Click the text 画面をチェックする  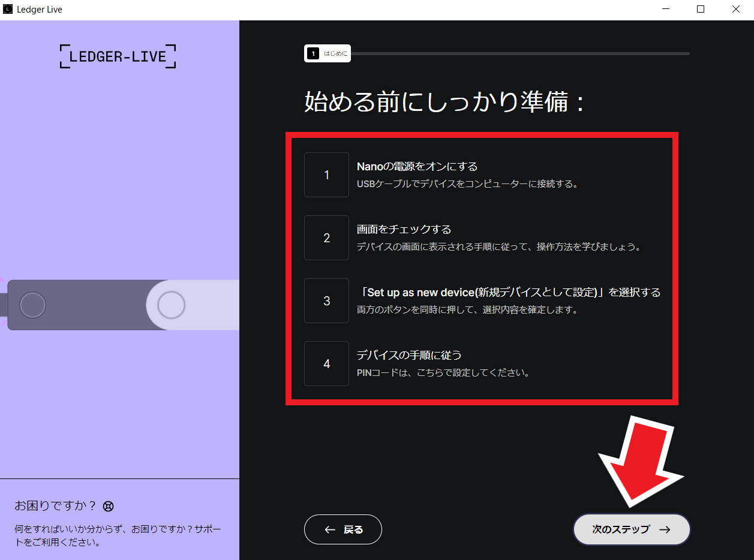[x=404, y=229]
